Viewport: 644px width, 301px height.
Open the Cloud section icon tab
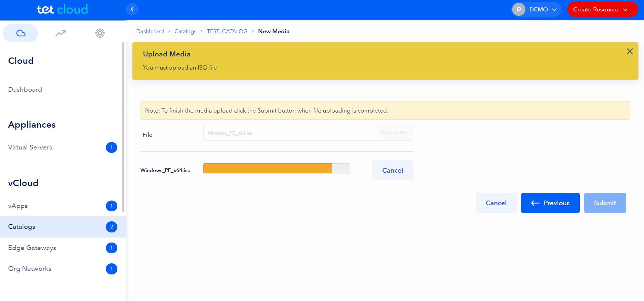click(21, 33)
